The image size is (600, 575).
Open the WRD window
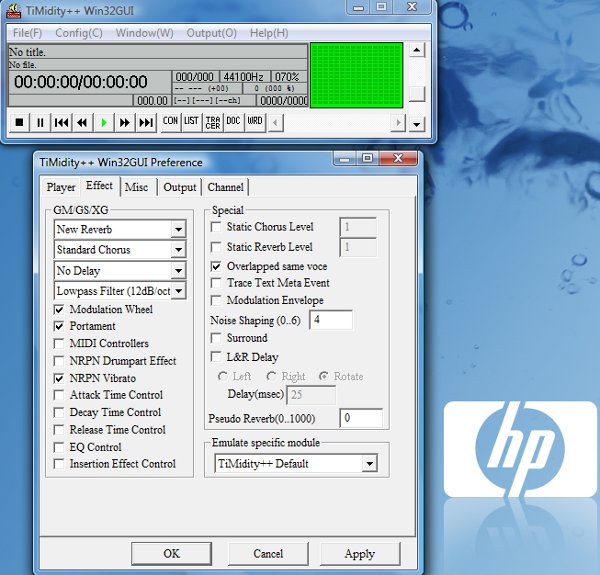pyautogui.click(x=255, y=122)
